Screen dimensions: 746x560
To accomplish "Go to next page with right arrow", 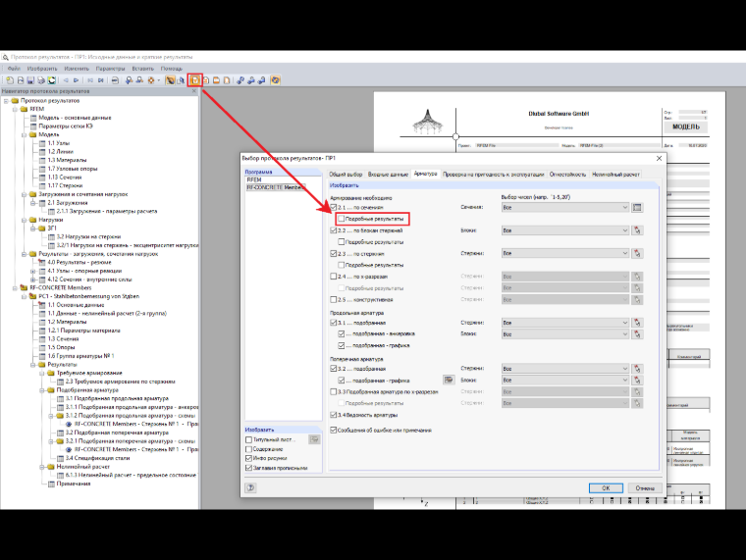I will (77, 80).
